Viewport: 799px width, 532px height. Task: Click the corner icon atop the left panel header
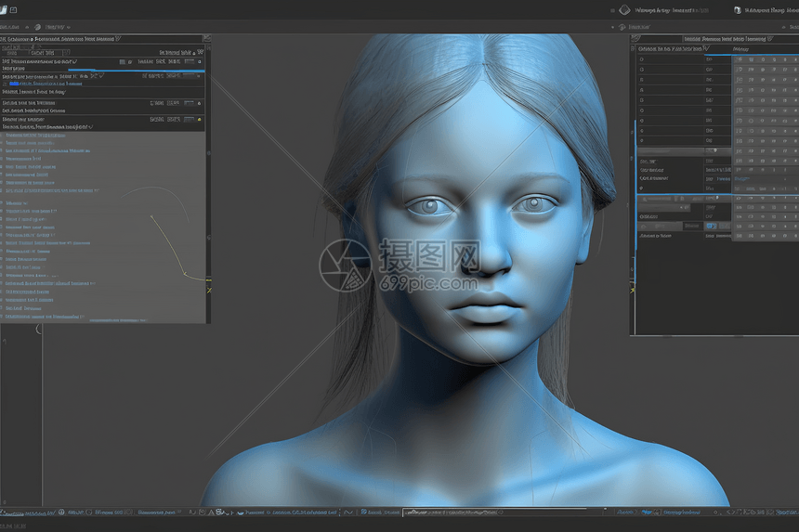point(206,39)
